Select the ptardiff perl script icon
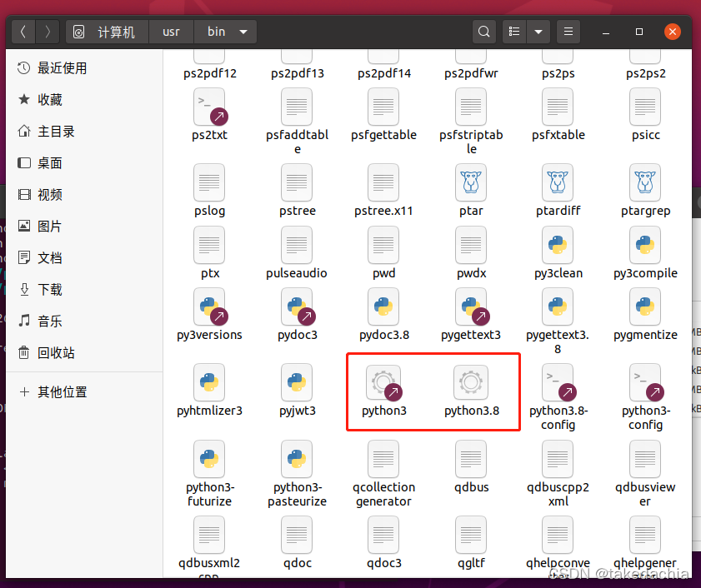Screen dimensions: 701x588 pos(558,182)
